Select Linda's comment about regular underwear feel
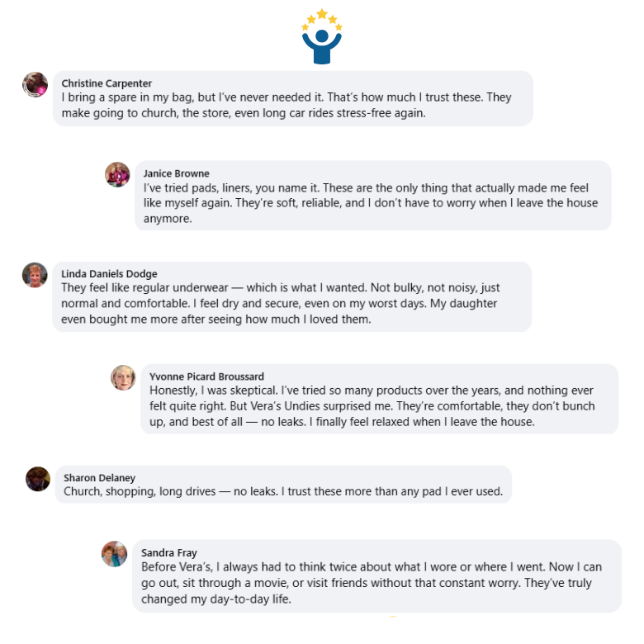This screenshot has width=644, height=644. [281, 304]
